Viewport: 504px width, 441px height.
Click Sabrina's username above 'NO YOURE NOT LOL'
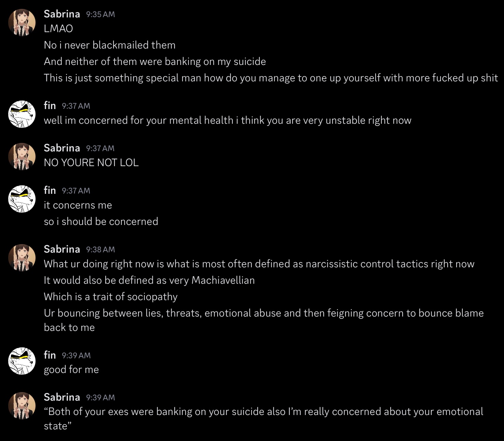62,148
